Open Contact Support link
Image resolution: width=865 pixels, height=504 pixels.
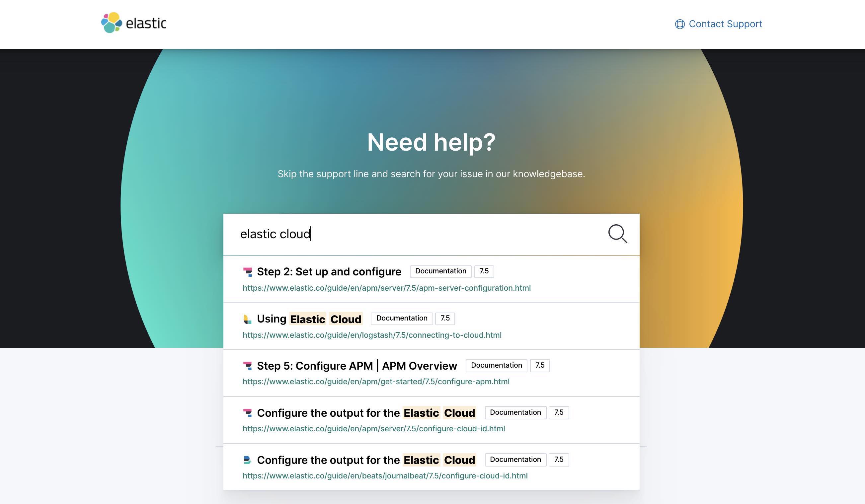(x=718, y=24)
